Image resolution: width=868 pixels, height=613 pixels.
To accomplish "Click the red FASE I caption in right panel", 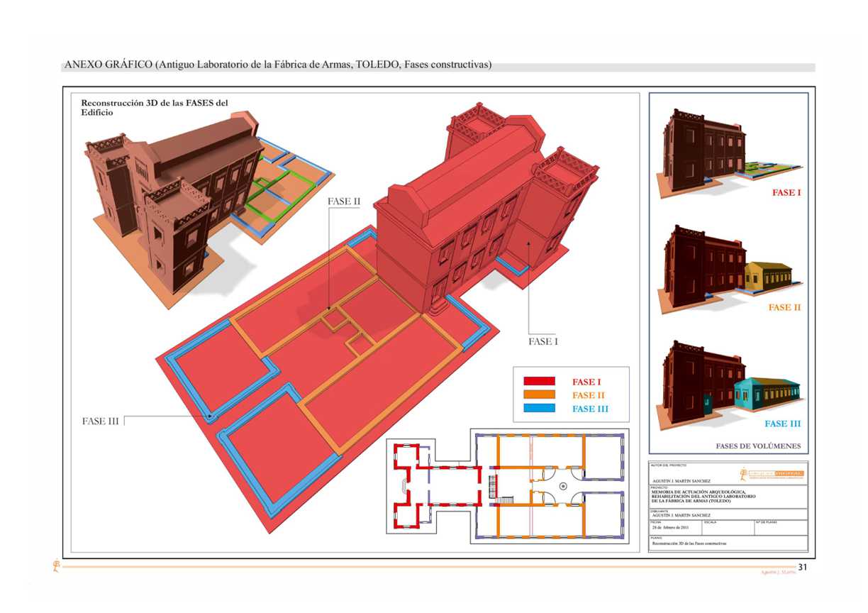I will 786,193.
